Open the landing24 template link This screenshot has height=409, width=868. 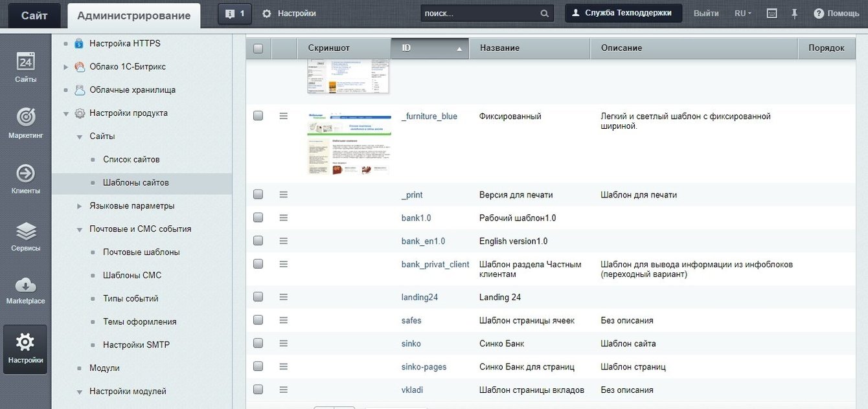(420, 297)
